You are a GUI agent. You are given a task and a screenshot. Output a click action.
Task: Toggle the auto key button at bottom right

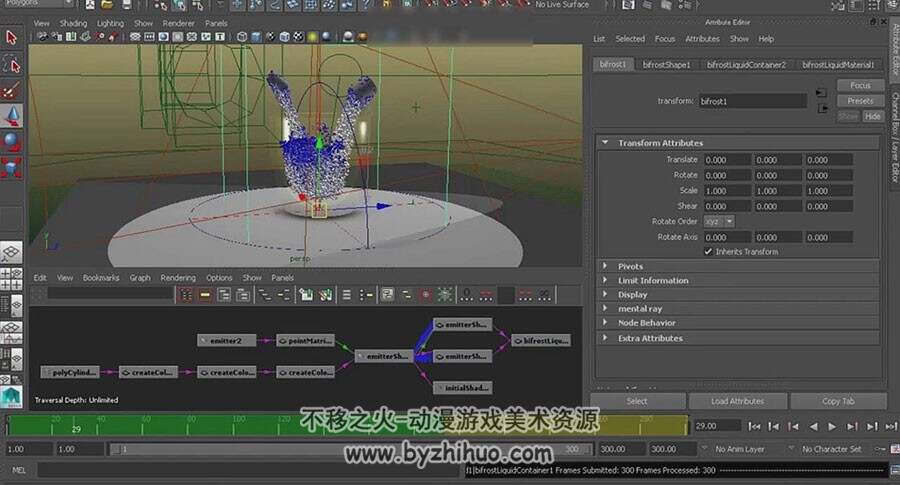coord(895,449)
